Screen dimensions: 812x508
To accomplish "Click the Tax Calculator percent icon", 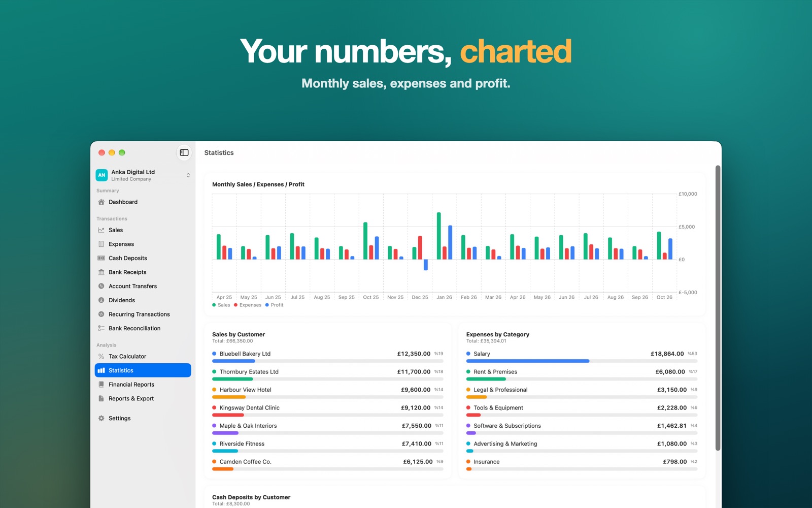I will (101, 357).
